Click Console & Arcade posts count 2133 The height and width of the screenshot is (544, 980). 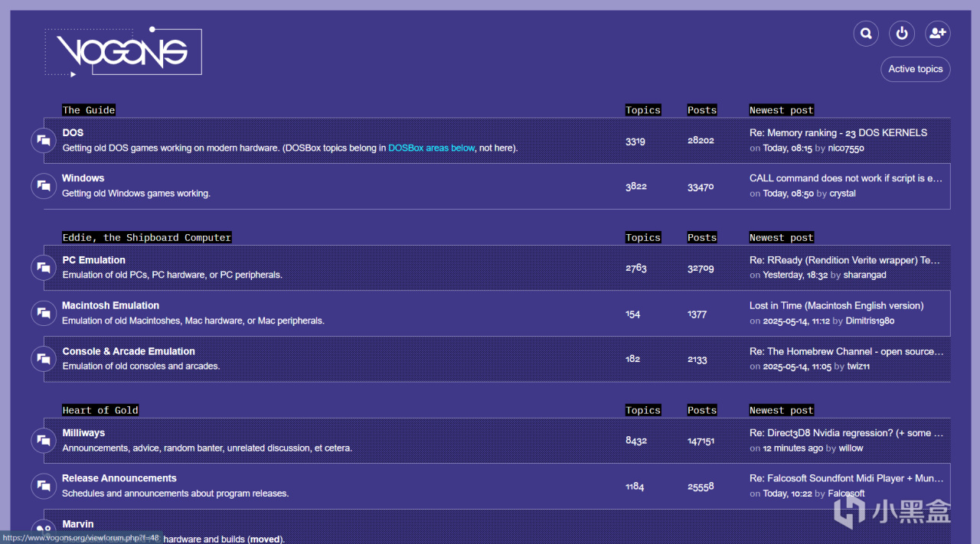pyautogui.click(x=697, y=359)
